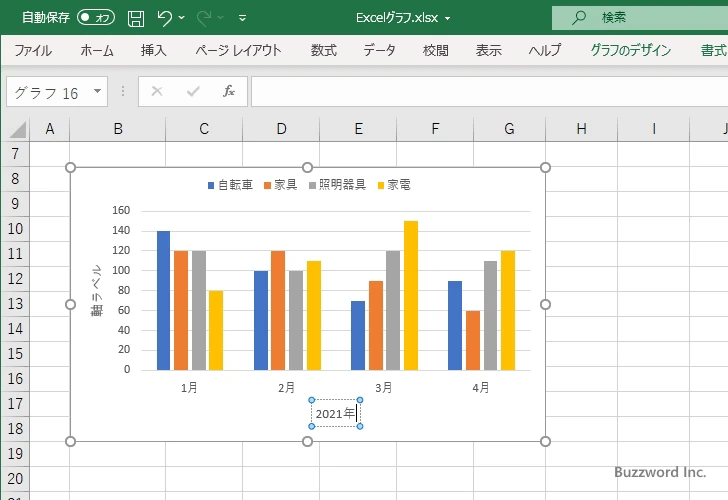728x500 pixels.
Task: Switch to the データ tab
Action: 379,50
